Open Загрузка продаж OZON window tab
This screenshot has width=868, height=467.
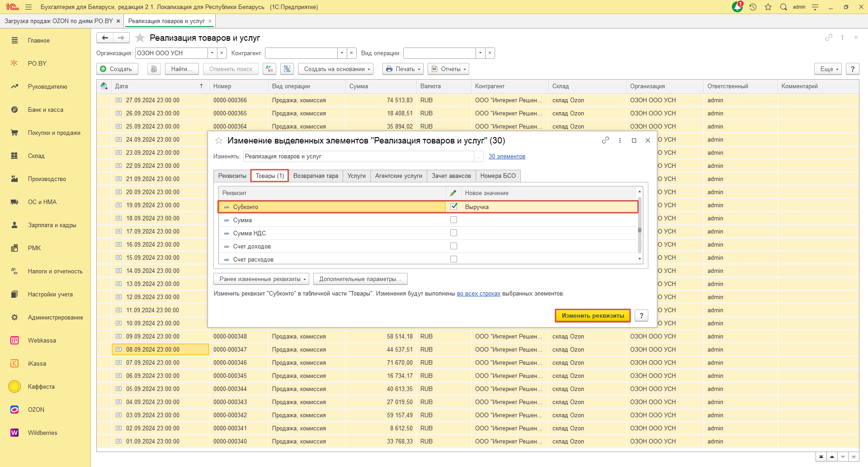pos(59,21)
